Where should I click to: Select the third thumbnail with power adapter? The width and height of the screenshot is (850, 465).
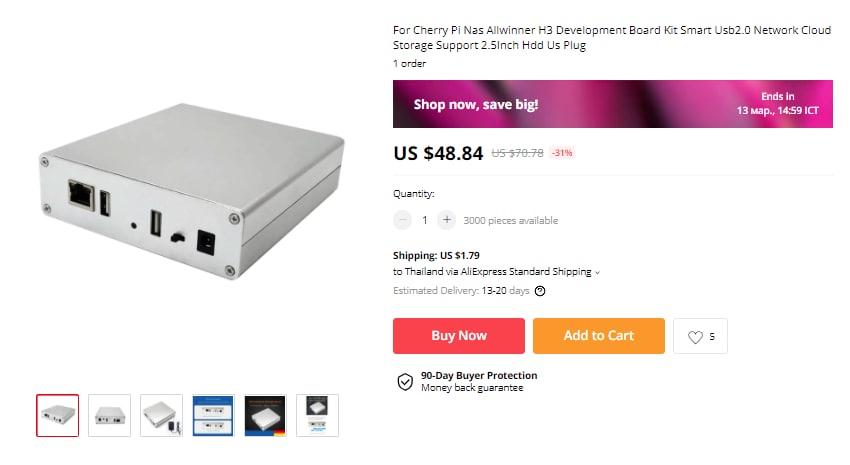click(162, 416)
